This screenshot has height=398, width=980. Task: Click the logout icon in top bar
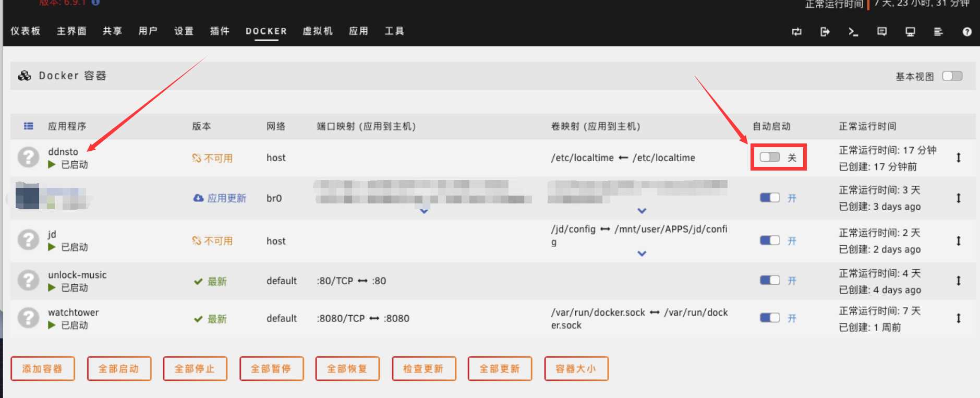coord(825,32)
